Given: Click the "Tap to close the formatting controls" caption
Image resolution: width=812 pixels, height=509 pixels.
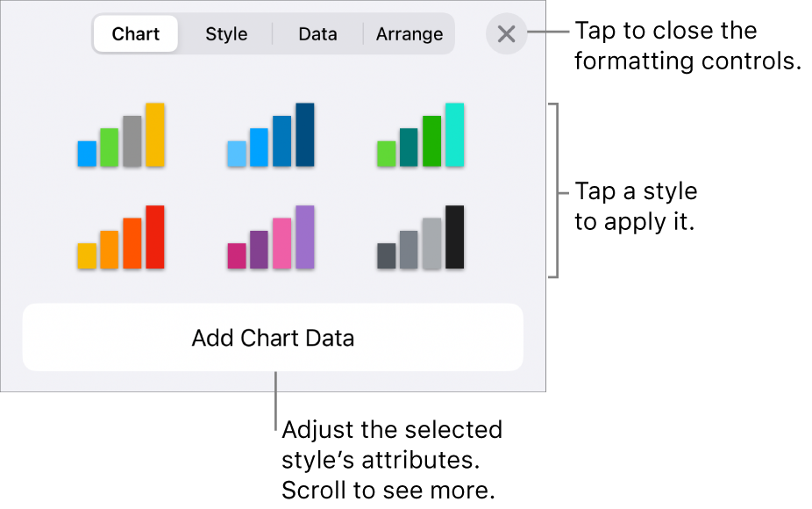Looking at the screenshot, I should [687, 46].
